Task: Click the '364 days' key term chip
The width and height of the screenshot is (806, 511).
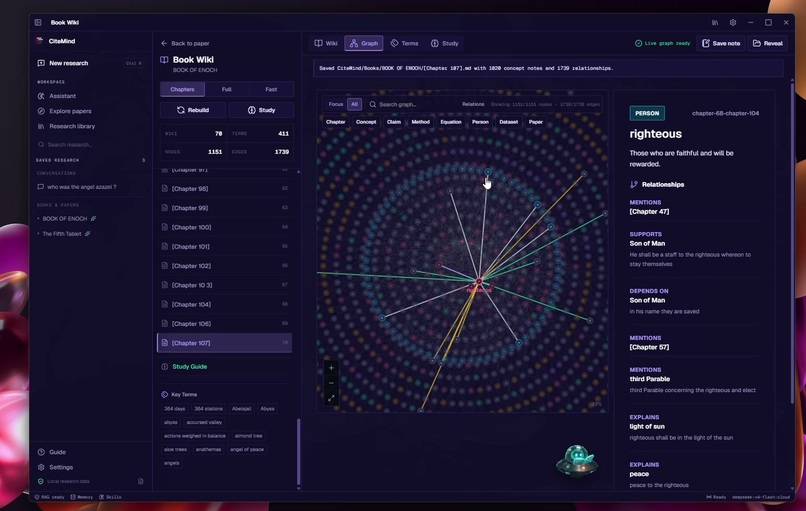Action: tap(175, 409)
